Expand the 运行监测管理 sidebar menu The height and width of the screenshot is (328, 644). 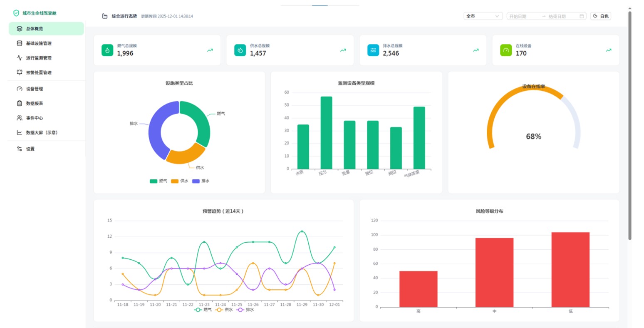[39, 58]
